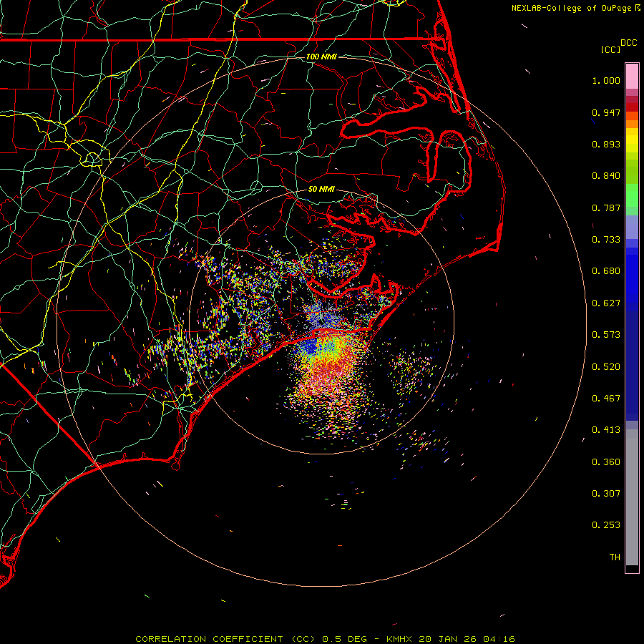Click the 0.360 color scale value
This screenshot has width=644, height=644.
606,462
